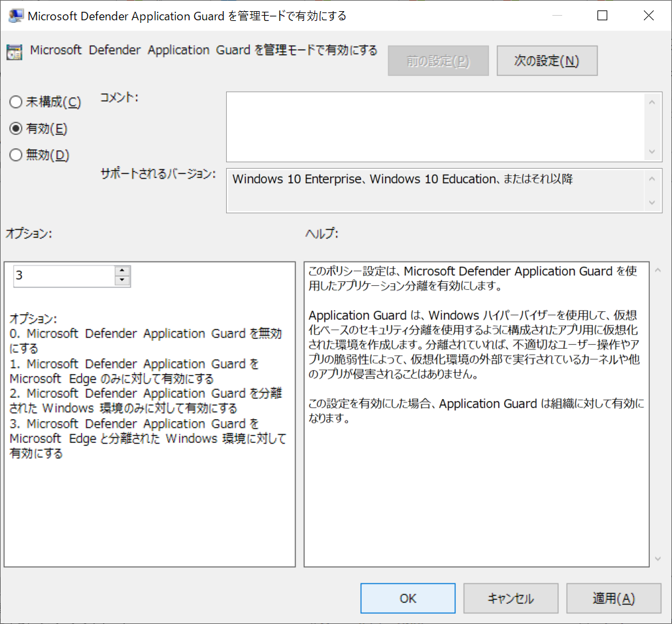Click down arrow of help pane scrollbar
Viewport: 672px width, 624px height.
click(658, 559)
